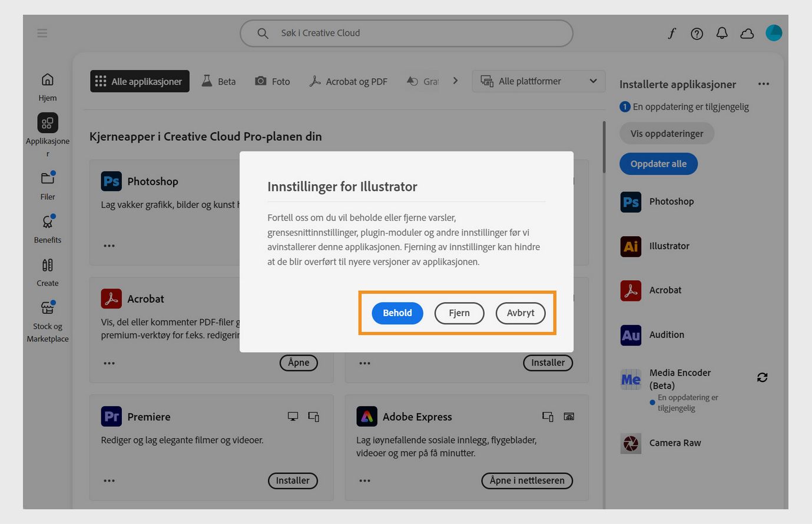Click Installer button beside Acrobat card
This screenshot has height=524, width=812.
coord(548,363)
